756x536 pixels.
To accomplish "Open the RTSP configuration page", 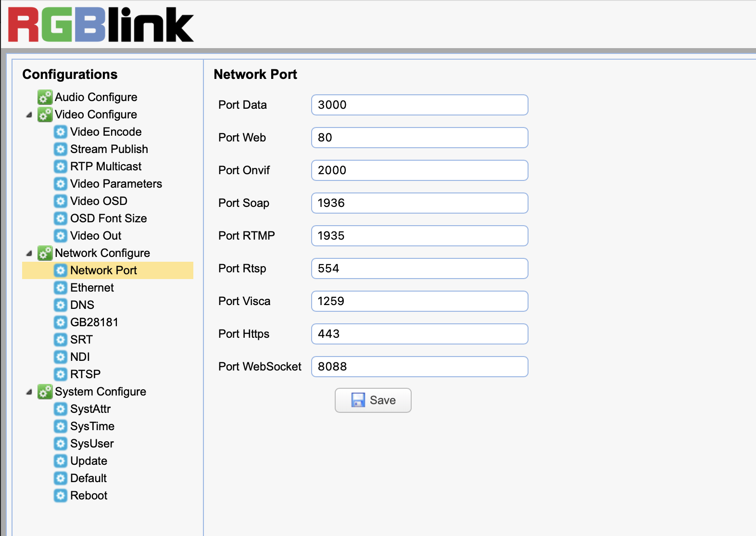I will [85, 374].
